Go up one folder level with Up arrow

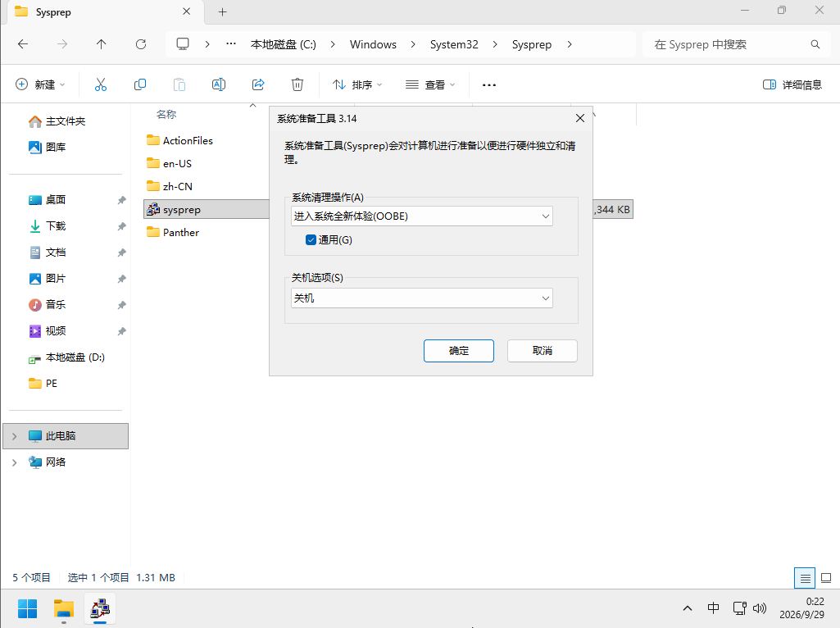(x=102, y=44)
